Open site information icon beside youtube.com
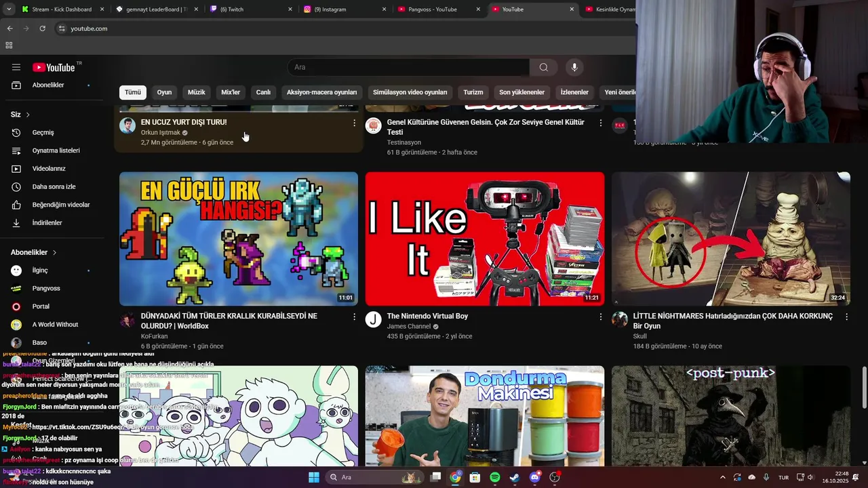The image size is (868, 488). click(62, 28)
